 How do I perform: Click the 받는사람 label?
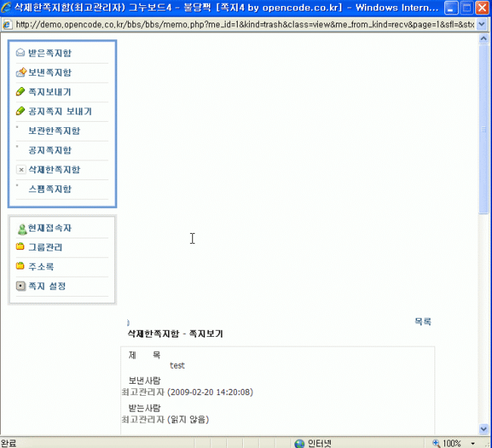145,408
